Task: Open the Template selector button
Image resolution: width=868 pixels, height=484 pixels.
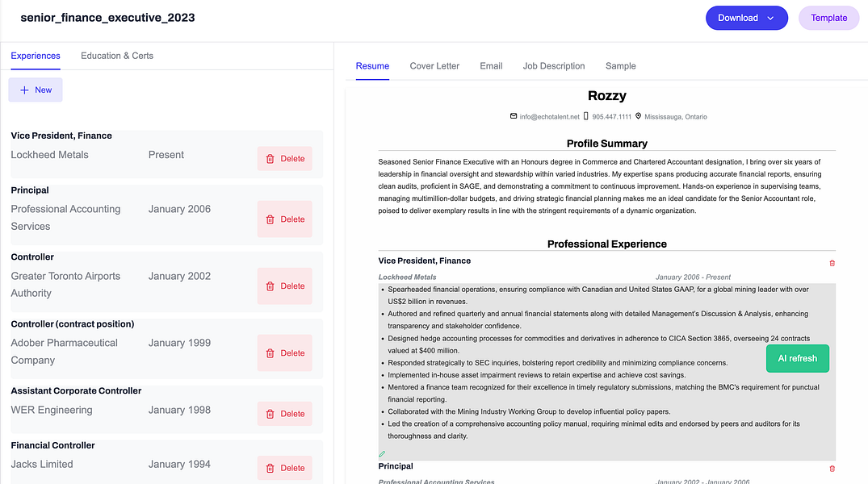Action: click(x=828, y=17)
